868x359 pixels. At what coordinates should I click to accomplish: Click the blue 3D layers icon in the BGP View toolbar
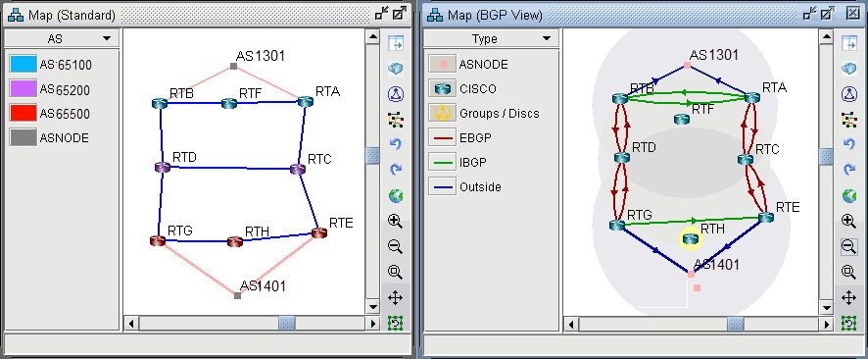tap(848, 69)
